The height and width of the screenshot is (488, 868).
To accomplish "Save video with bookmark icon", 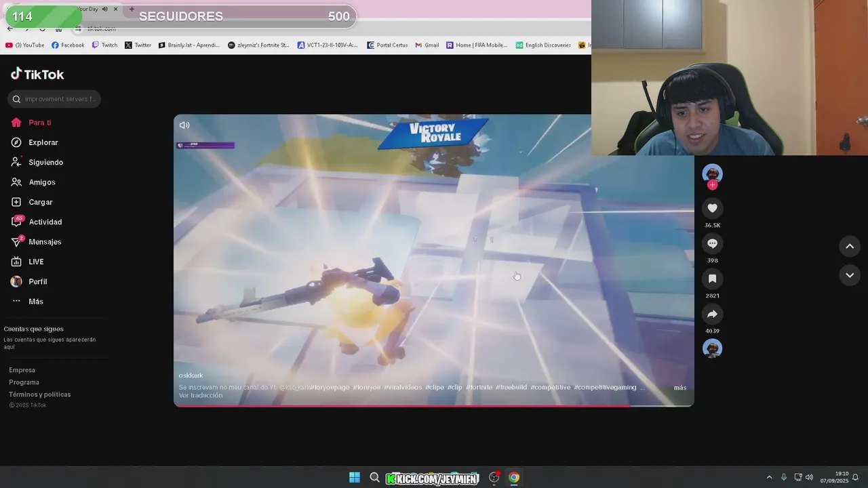I will (x=712, y=279).
